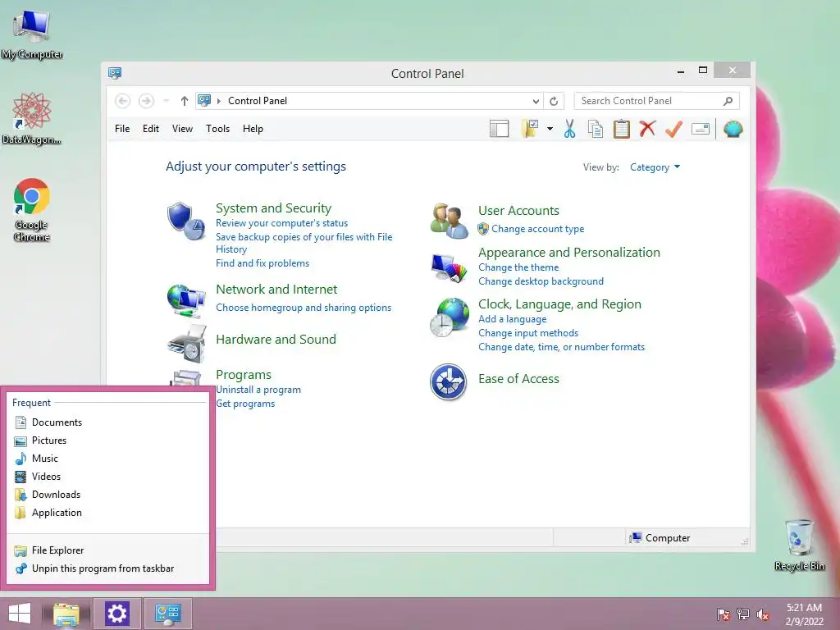Click the Network and Internet globe icon

click(x=186, y=301)
